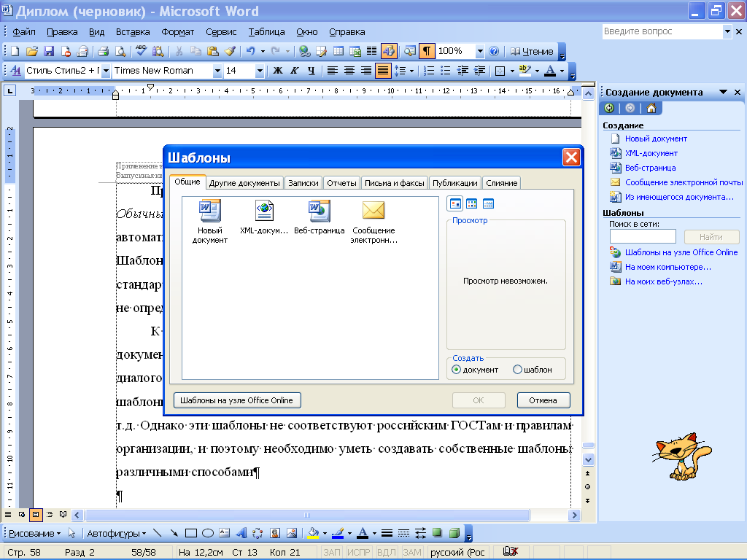Select the Format Painter brush icon
747x560 pixels.
230,51
